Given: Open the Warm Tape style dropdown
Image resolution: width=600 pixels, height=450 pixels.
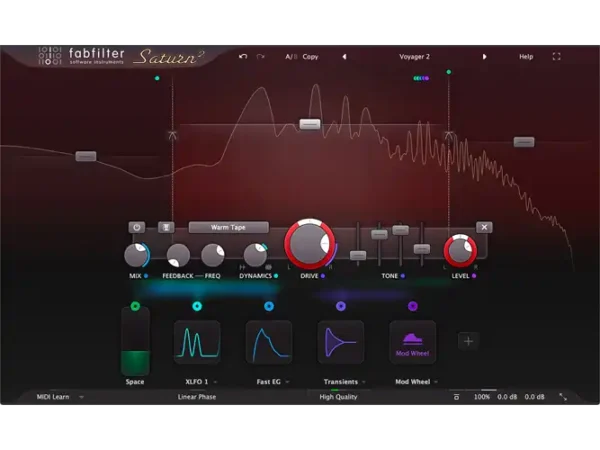Looking at the screenshot, I should pyautogui.click(x=228, y=227).
